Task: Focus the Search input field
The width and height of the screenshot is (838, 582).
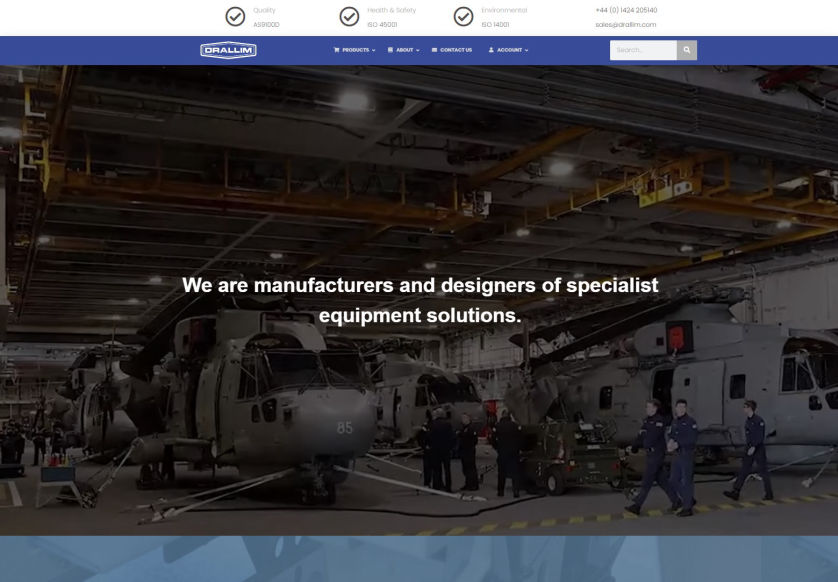Action: (x=642, y=50)
